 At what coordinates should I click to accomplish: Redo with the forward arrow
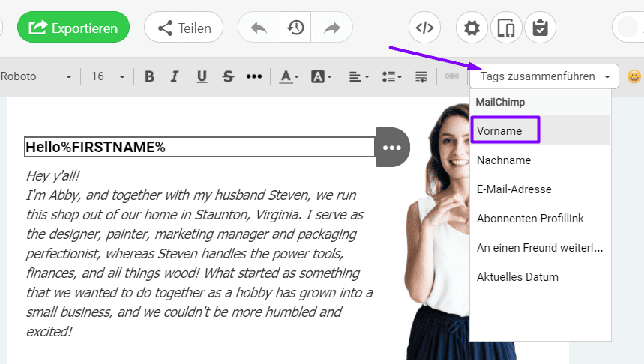point(332,28)
